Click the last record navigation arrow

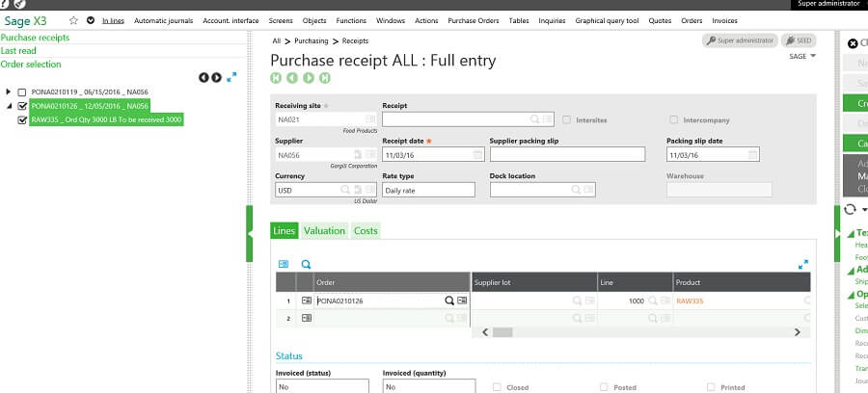point(324,78)
